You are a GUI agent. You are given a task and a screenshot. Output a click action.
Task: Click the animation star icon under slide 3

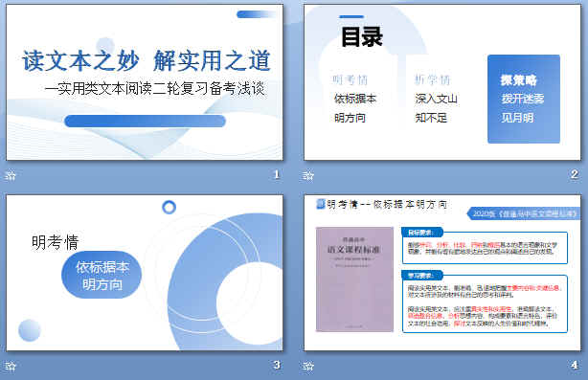pyautogui.click(x=11, y=366)
